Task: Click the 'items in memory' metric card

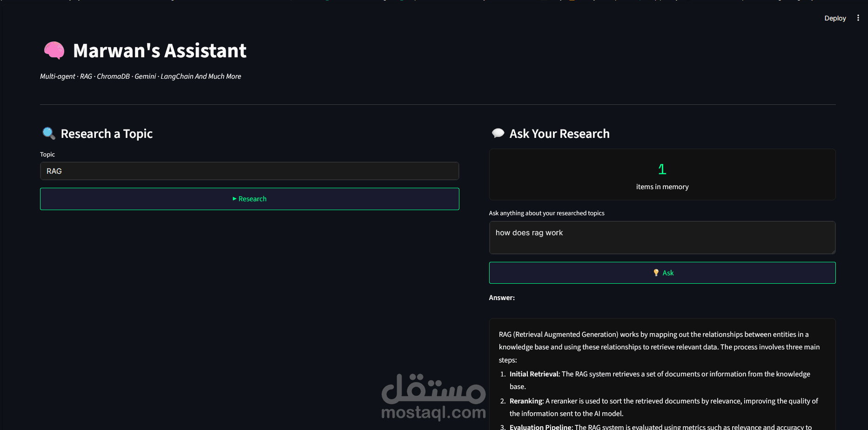Action: click(x=662, y=175)
